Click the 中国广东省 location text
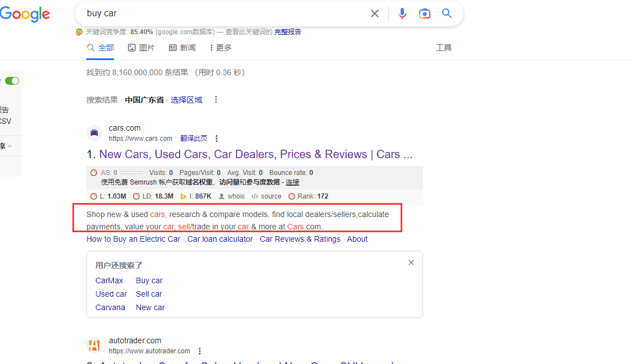Viewport: 634px width, 364px height. 144,100
